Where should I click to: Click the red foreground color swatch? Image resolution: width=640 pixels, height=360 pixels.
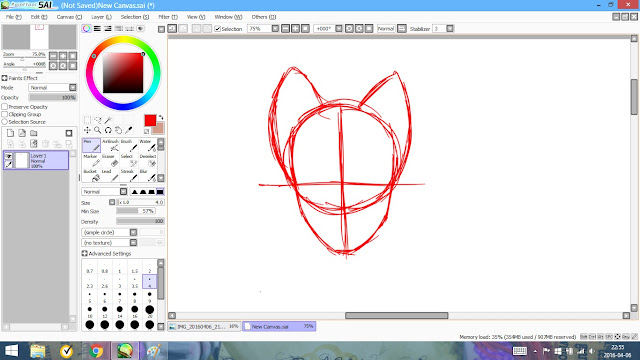point(150,120)
